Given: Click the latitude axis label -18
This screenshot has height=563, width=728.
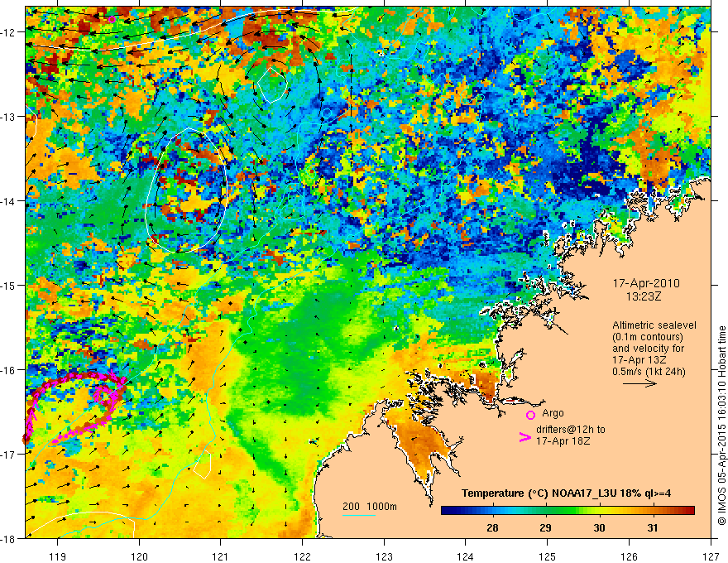Looking at the screenshot, I should pyautogui.click(x=9, y=538).
